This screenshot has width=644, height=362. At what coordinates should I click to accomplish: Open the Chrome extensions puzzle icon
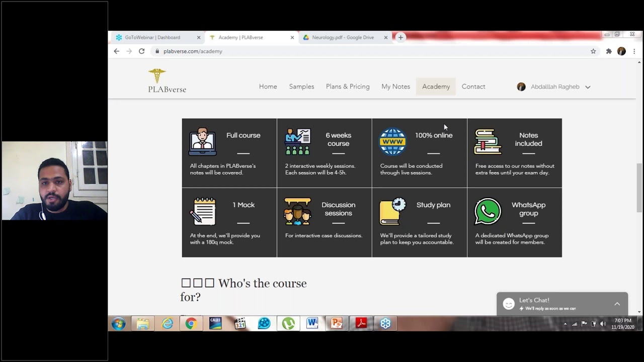609,51
